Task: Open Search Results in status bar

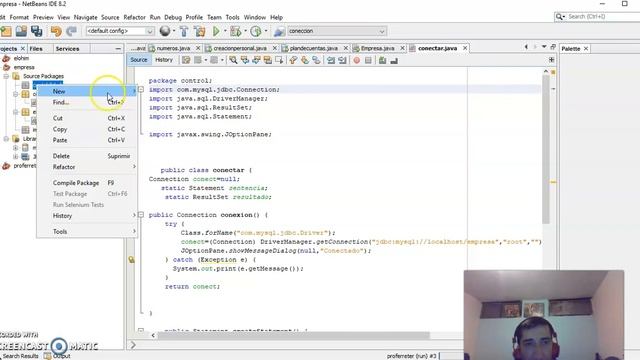Action: (x=20, y=356)
